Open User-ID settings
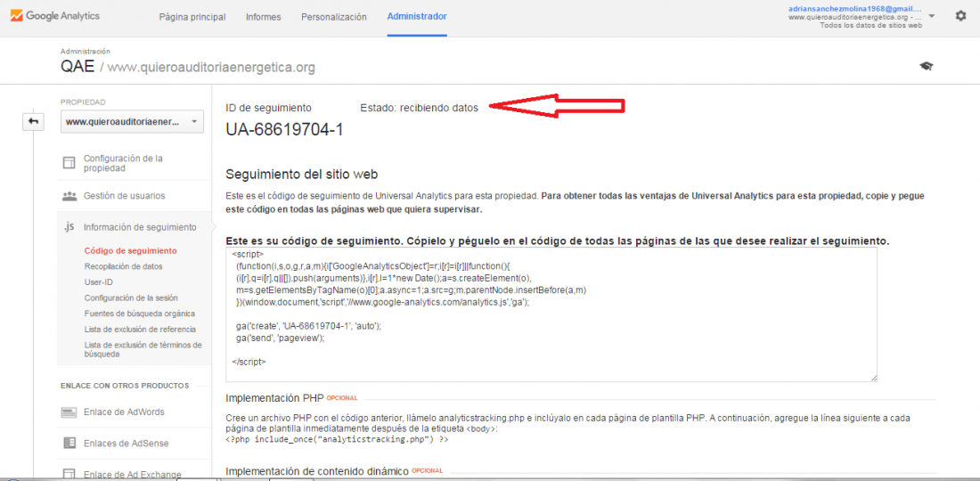This screenshot has width=980, height=481. (x=98, y=282)
